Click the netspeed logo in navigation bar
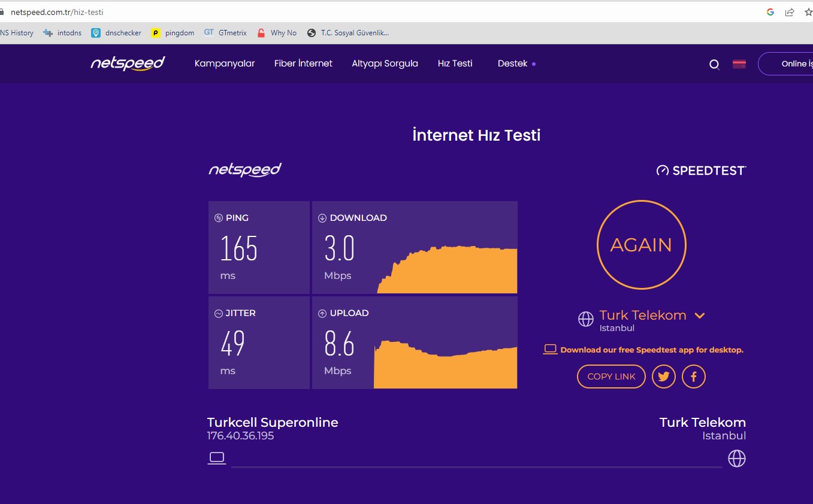This screenshot has width=813, height=504. (x=128, y=63)
